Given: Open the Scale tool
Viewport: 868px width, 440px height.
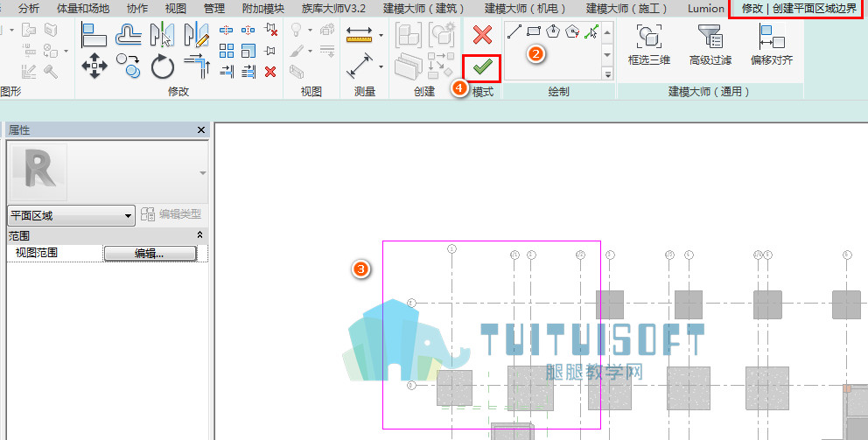Looking at the screenshot, I should click(x=248, y=51).
